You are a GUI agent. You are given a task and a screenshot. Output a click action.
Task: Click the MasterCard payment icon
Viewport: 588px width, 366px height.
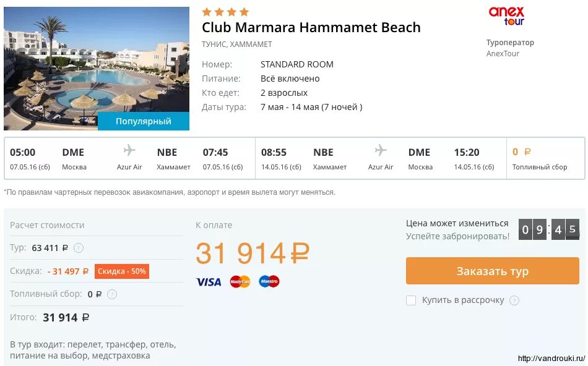pos(240,282)
